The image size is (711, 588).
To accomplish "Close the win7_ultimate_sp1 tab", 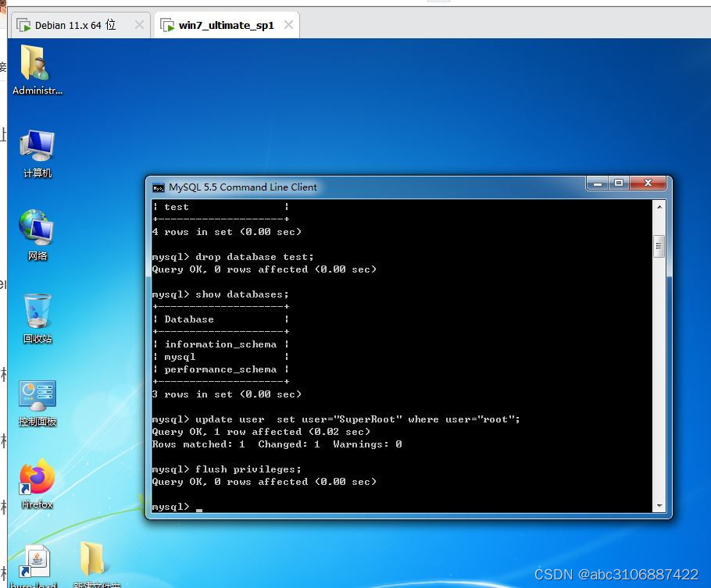I will pos(288,24).
